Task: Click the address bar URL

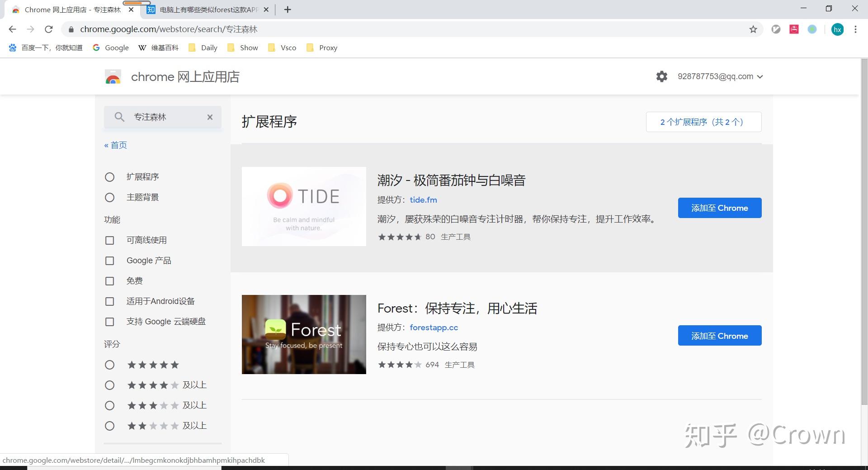Action: 169,29
